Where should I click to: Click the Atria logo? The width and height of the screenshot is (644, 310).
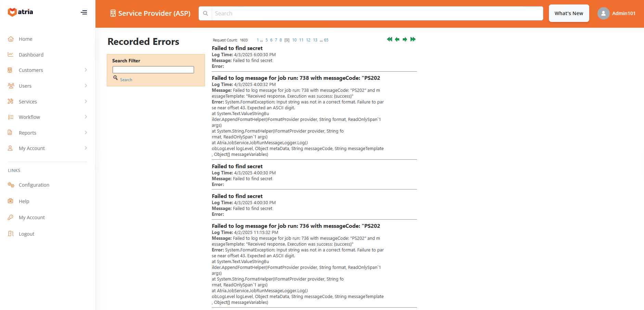pos(21,12)
